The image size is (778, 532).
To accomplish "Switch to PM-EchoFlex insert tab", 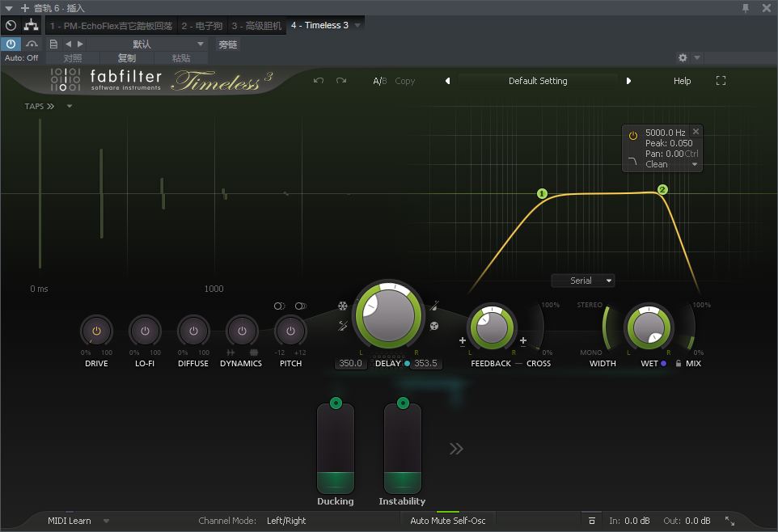I will 111,26.
